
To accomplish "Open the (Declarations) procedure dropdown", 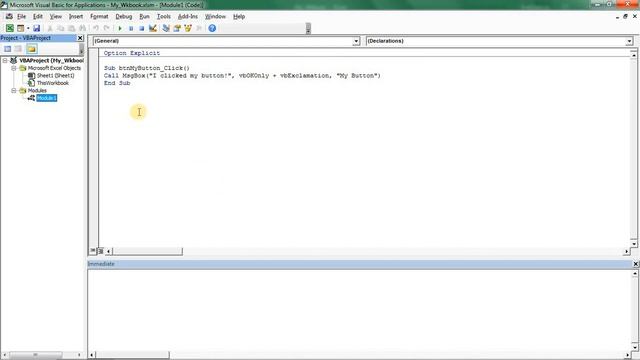I will (x=629, y=41).
